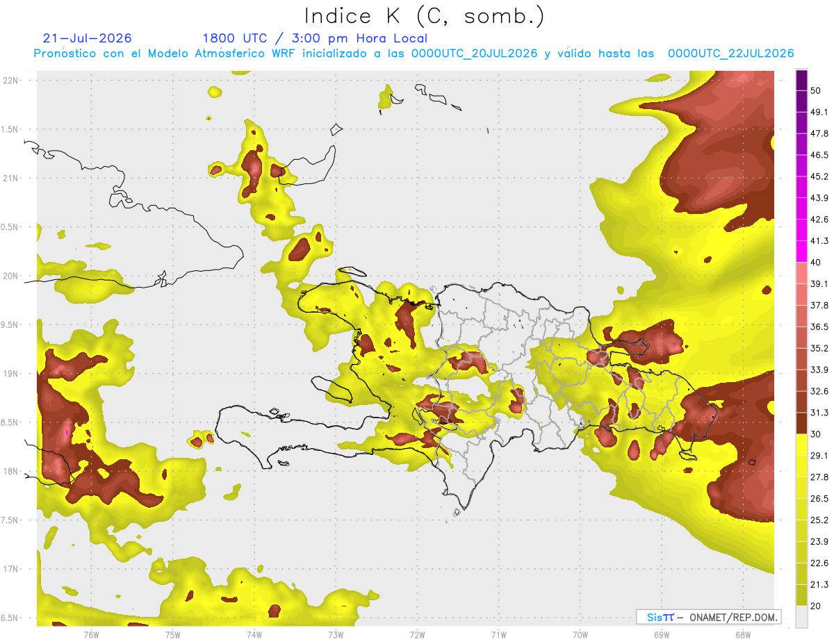Image resolution: width=834 pixels, height=644 pixels.
Task: Click the "33.9" color scale value
Action: 819,370
